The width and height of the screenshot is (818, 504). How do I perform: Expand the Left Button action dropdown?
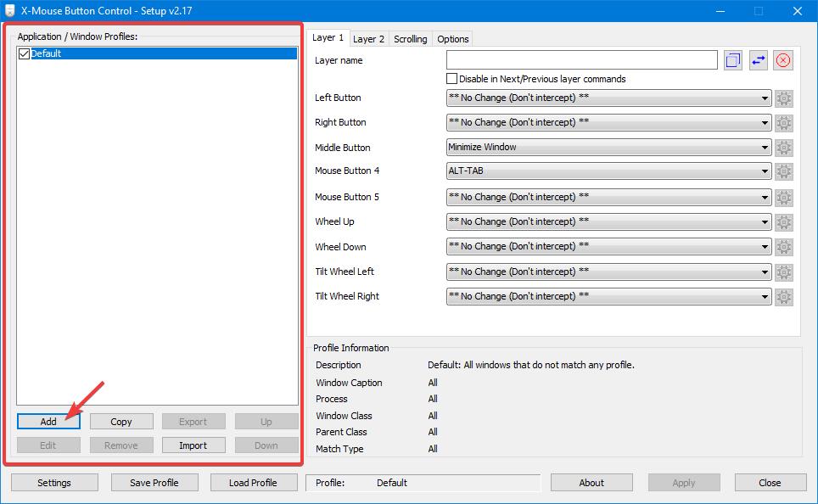point(608,98)
